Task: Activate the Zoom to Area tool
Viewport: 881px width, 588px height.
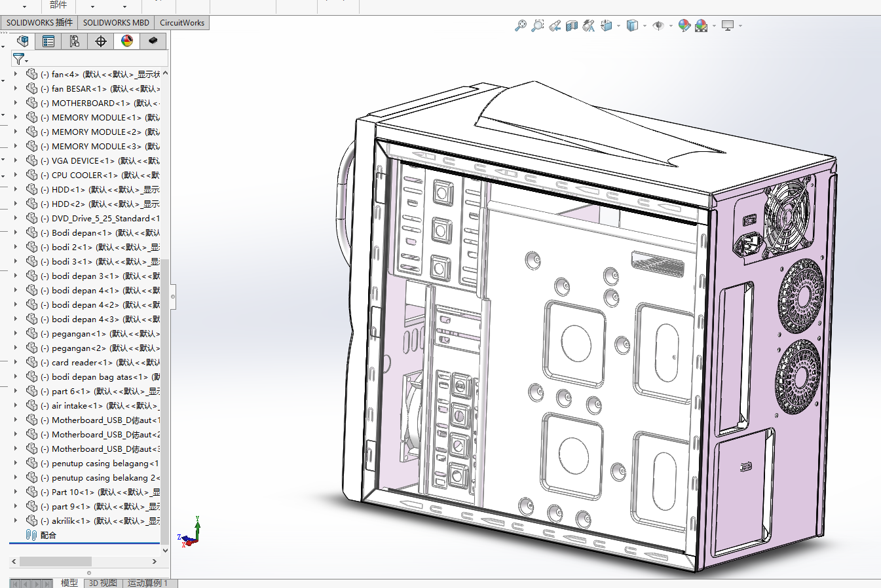Action: pos(537,26)
